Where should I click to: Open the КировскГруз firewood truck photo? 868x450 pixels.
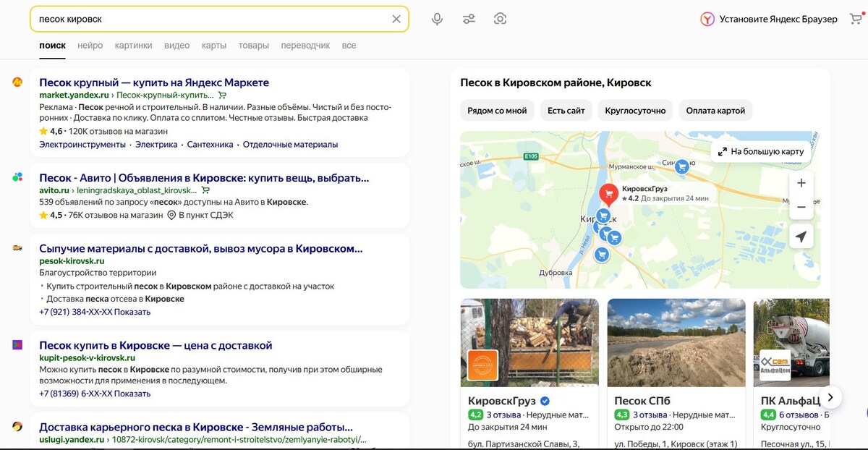tap(529, 342)
